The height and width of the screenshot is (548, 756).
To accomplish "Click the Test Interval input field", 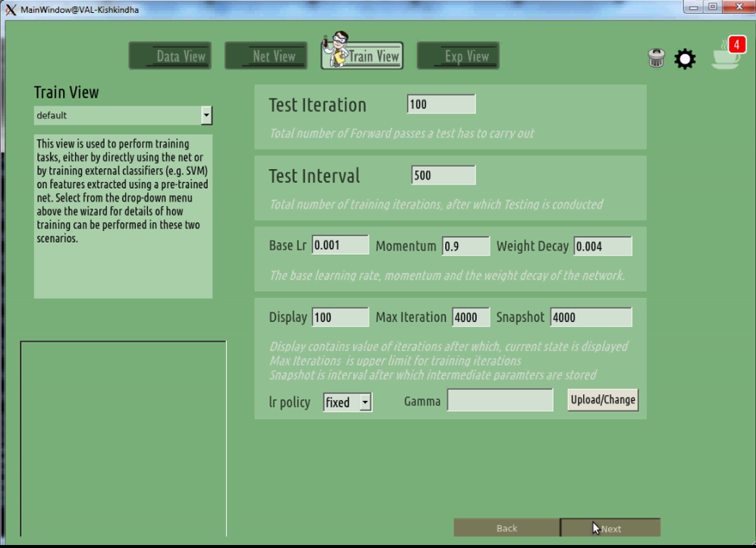I will coord(443,175).
